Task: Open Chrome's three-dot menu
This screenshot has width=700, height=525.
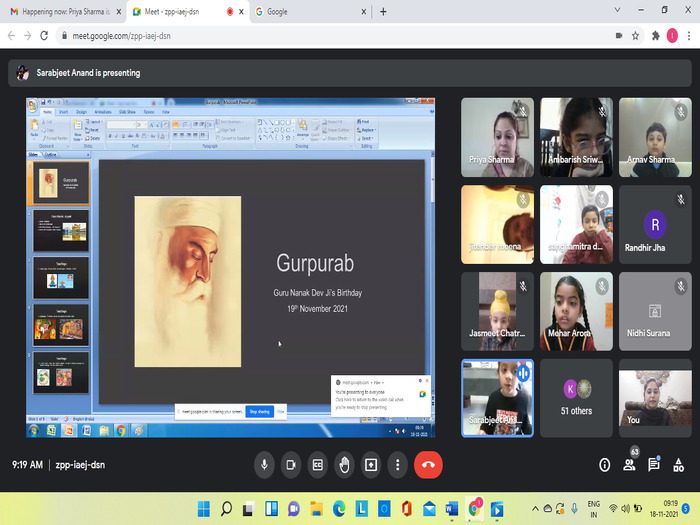Action: (x=689, y=36)
